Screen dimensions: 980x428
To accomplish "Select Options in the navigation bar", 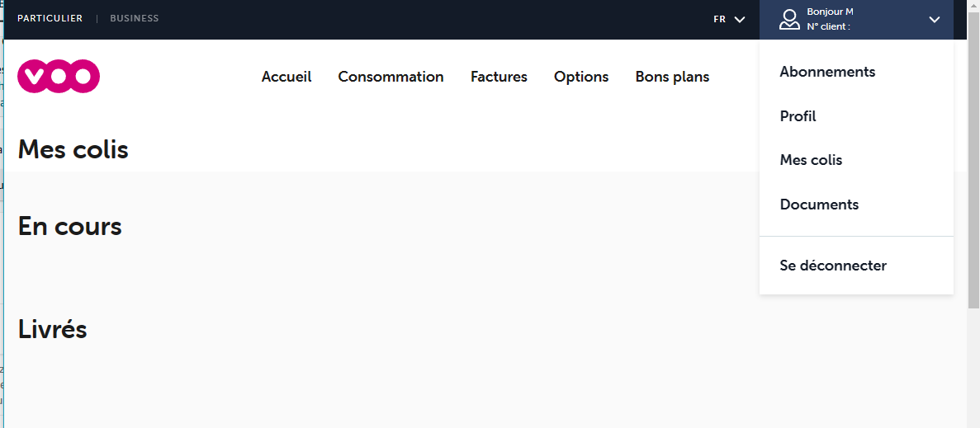I will tap(581, 77).
